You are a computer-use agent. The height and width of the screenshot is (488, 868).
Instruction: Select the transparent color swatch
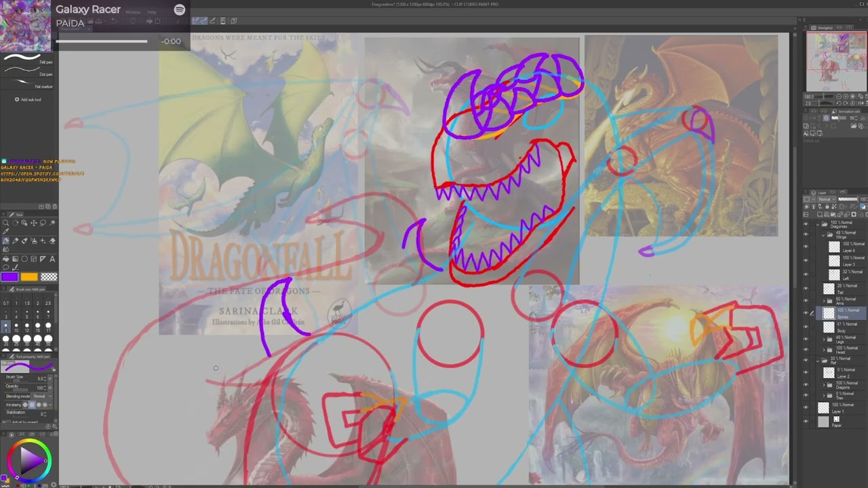[x=49, y=277]
